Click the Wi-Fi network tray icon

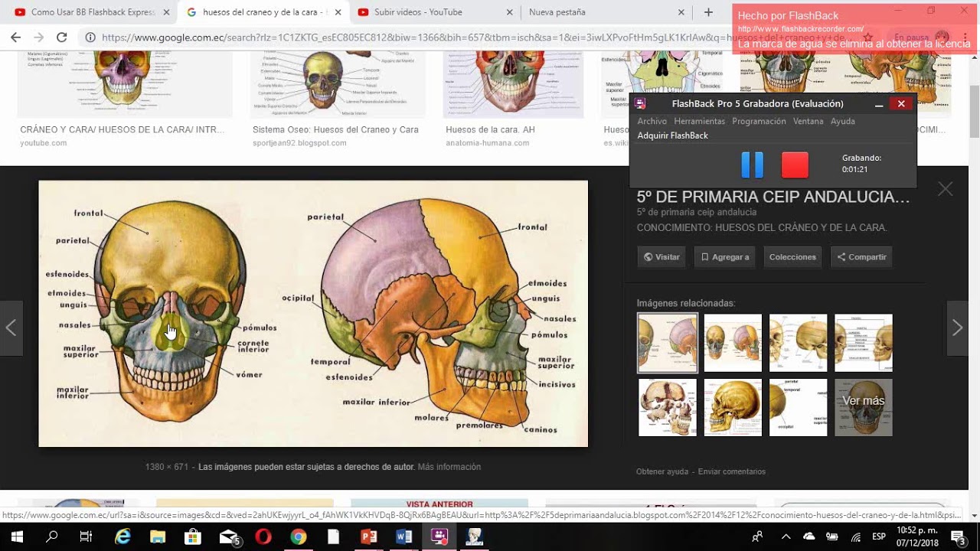[856, 536]
